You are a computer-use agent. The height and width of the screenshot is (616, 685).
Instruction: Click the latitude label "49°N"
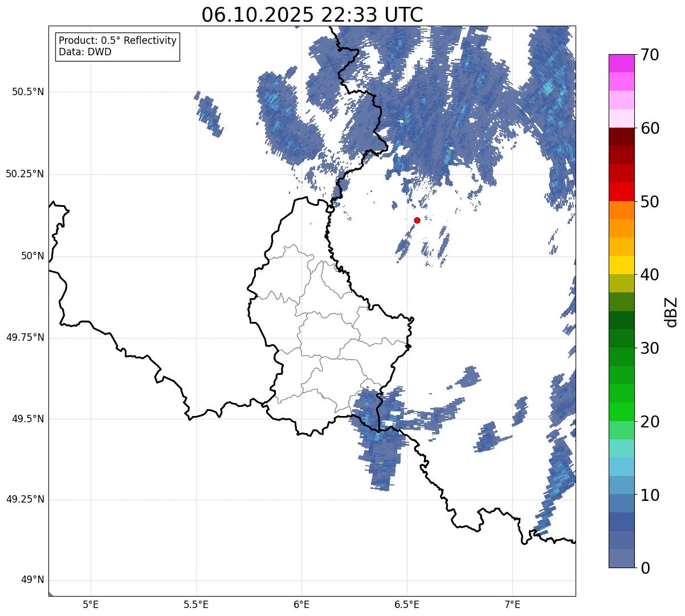(32, 580)
